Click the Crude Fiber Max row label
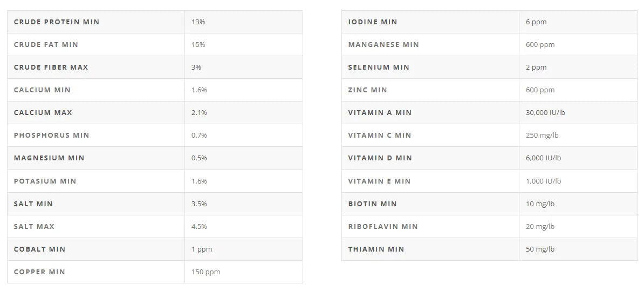Image resolution: width=644 pixels, height=291 pixels. pos(51,67)
